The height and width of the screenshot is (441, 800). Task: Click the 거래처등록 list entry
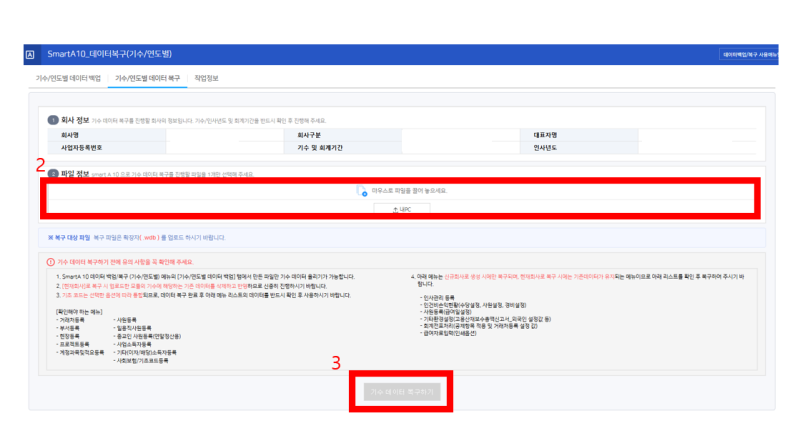pos(70,320)
